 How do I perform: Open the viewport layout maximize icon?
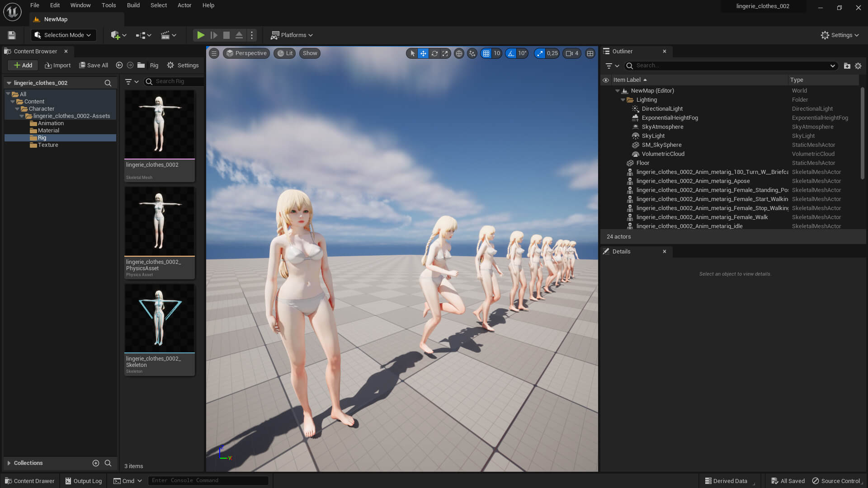point(590,53)
